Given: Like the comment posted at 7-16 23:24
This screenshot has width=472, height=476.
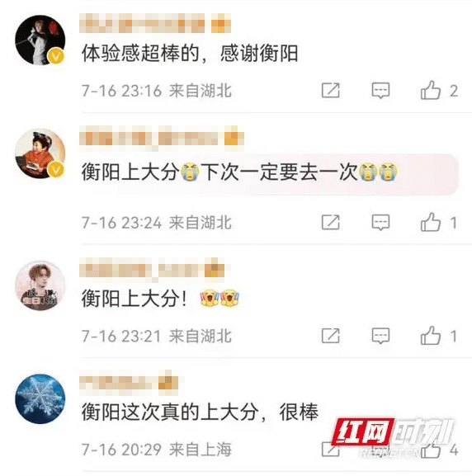Looking at the screenshot, I should (x=431, y=222).
